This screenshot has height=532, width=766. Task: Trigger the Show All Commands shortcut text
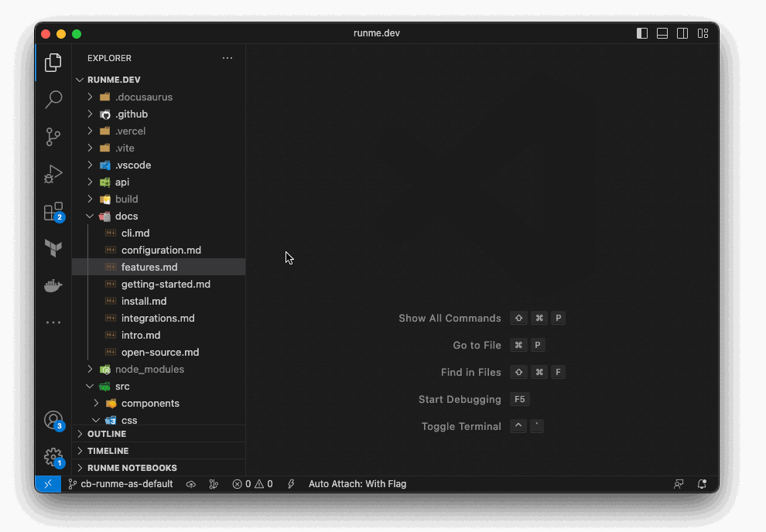click(x=450, y=318)
